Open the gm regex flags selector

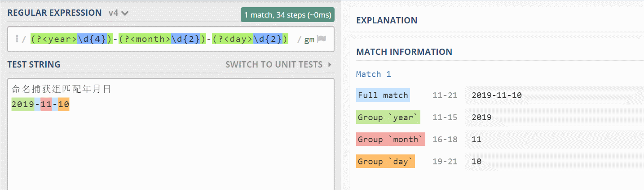click(x=309, y=40)
